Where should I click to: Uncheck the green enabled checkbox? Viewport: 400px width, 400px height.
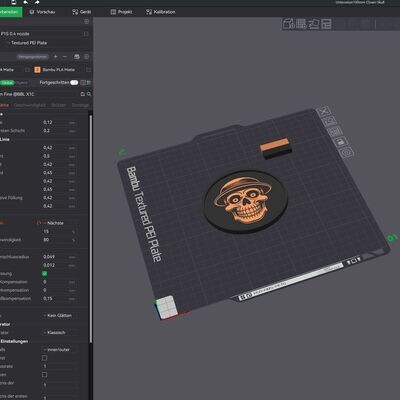point(44,273)
